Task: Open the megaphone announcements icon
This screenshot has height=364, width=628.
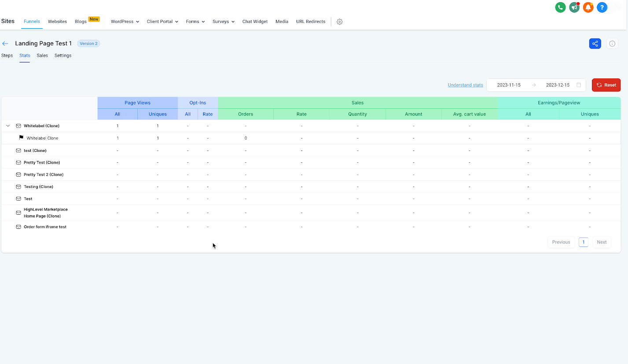Action: click(574, 7)
